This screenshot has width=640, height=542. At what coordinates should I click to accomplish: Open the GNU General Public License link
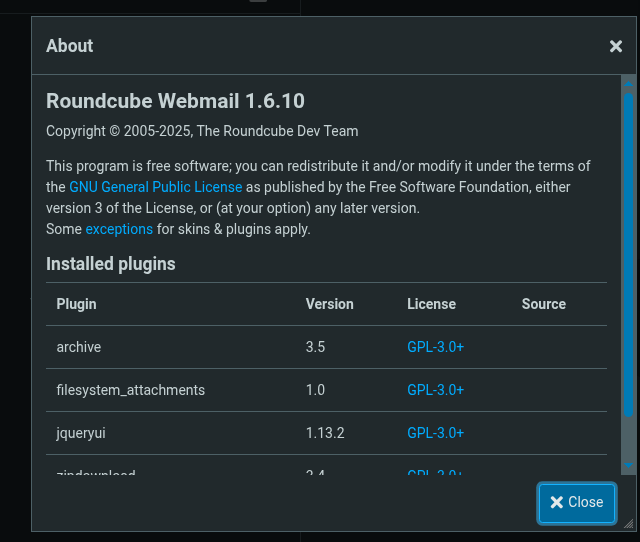tap(156, 187)
